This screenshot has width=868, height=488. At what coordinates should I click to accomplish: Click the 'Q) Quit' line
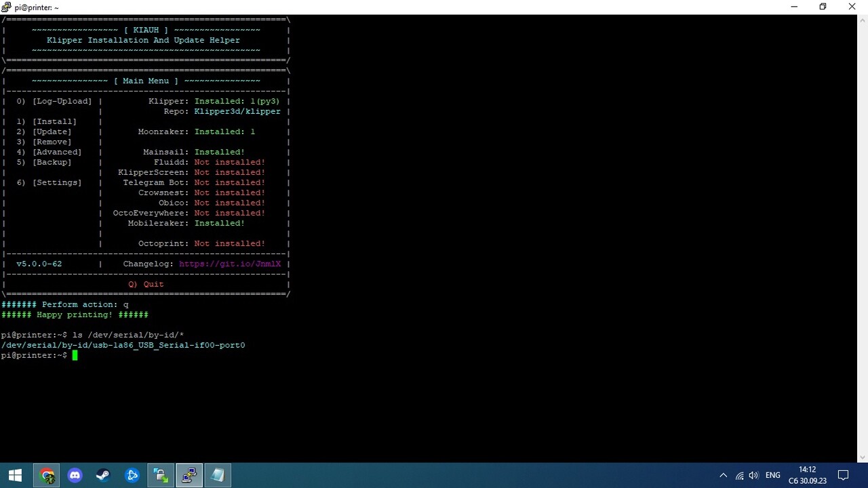click(x=146, y=284)
